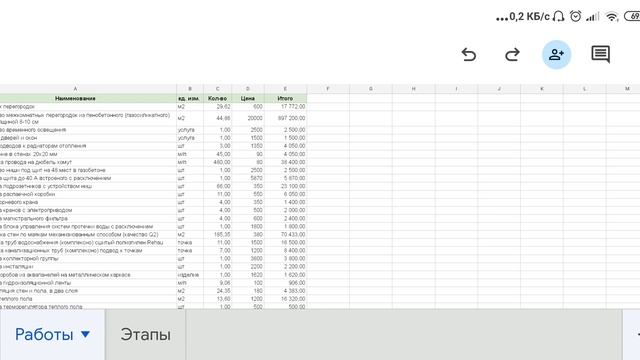Select the quantity cell '66,00'
The width and height of the screenshot is (640, 360).
click(218, 186)
